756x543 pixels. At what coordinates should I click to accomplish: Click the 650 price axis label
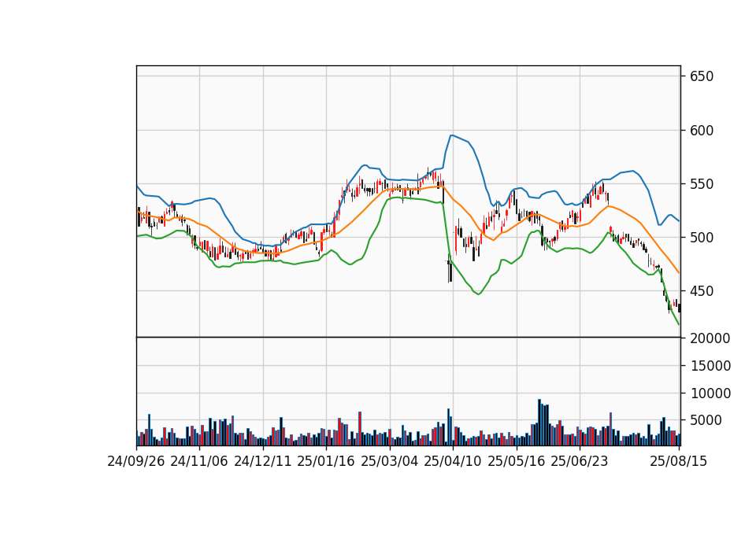[x=702, y=76]
